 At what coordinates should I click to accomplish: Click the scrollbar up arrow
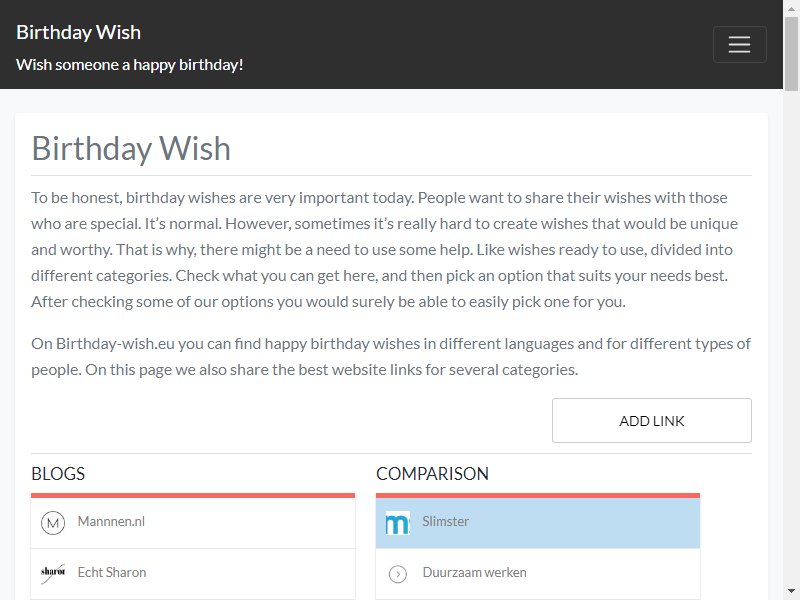pyautogui.click(x=791, y=8)
